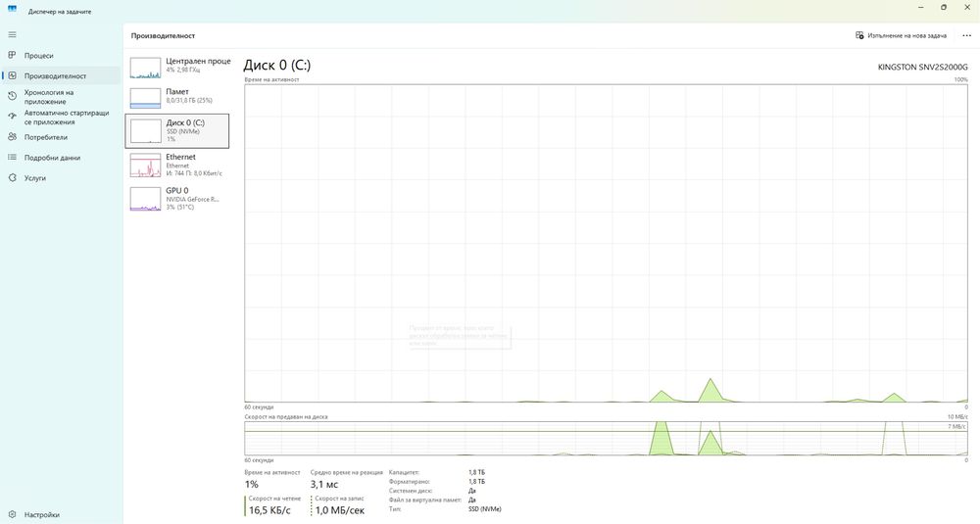
Task: Open Настройки at the sidebar bottom
Action: [x=61, y=514]
